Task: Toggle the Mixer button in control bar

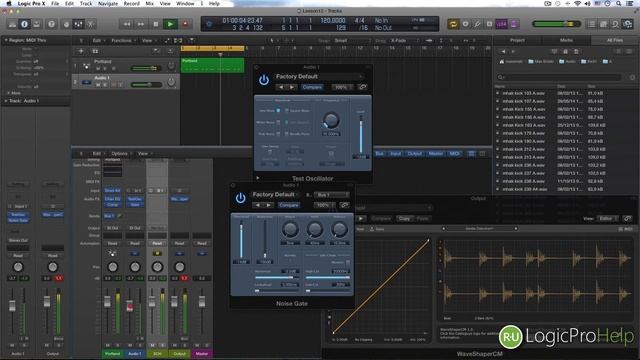Action: coord(78,24)
